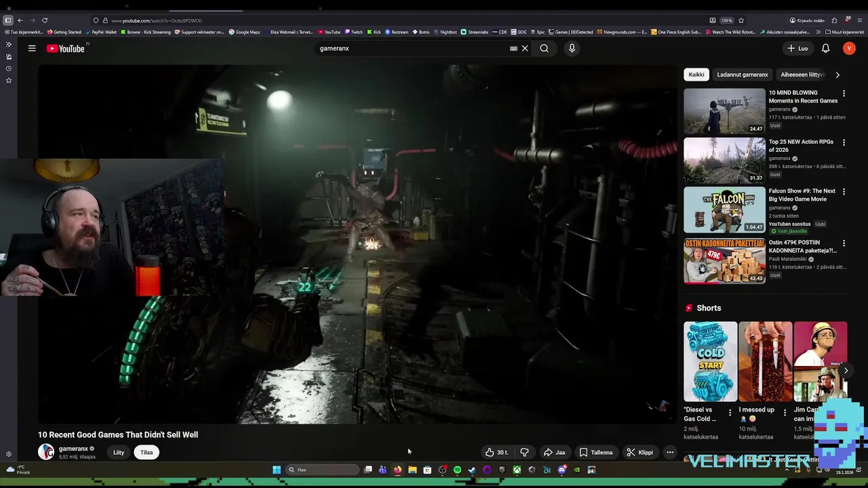Screen dimensions: 868x488
Task: Open Windows Start menu
Action: [277, 470]
